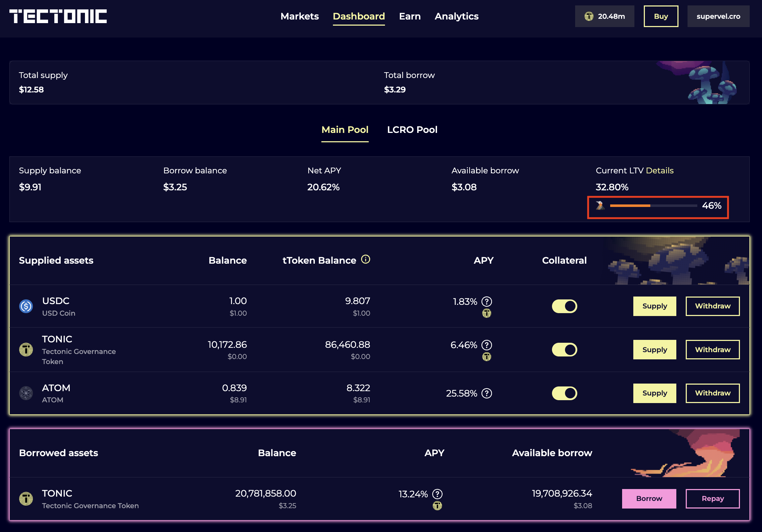Click the TONIC token icon in Supplied assets
The height and width of the screenshot is (532, 762).
[26, 350]
